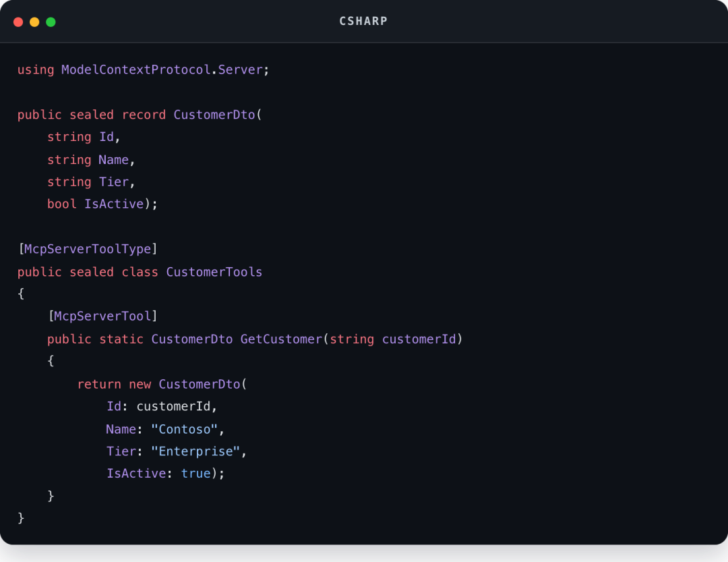Click the yellow minimize window dot
Viewport: 728px width, 562px height.
pos(34,22)
